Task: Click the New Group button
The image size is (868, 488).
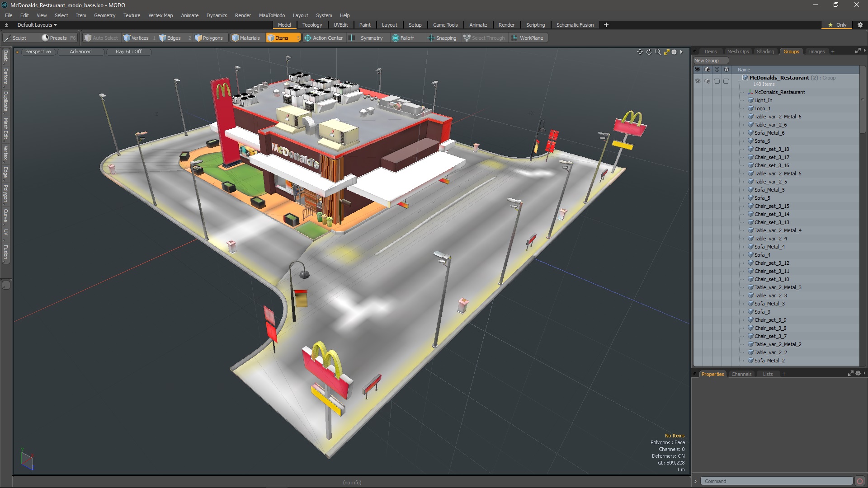Action: click(710, 61)
